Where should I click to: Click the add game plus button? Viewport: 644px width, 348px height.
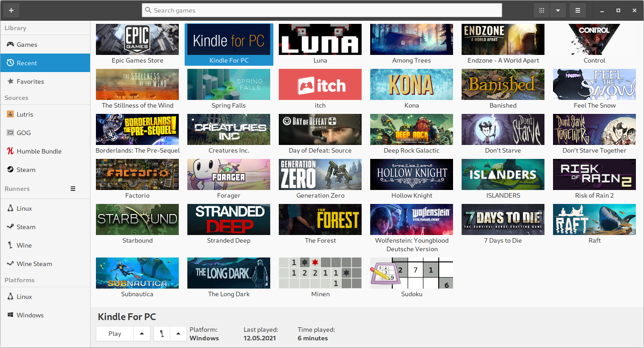coord(11,10)
